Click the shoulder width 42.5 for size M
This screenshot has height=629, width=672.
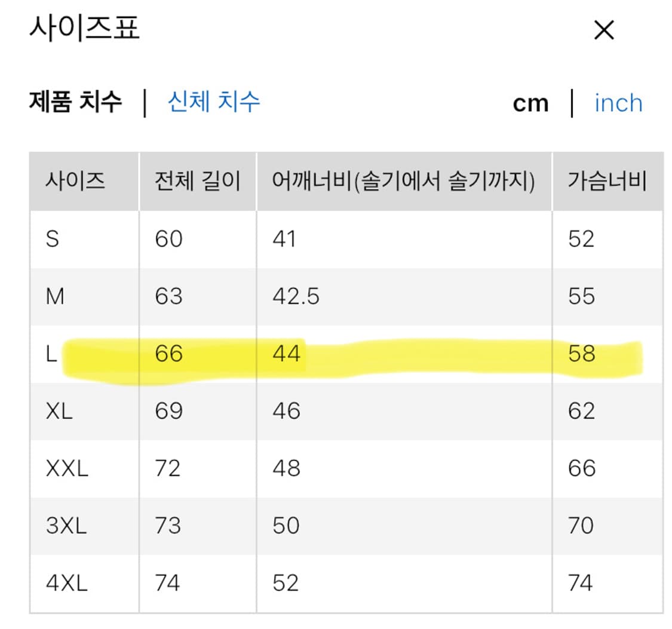(x=294, y=296)
